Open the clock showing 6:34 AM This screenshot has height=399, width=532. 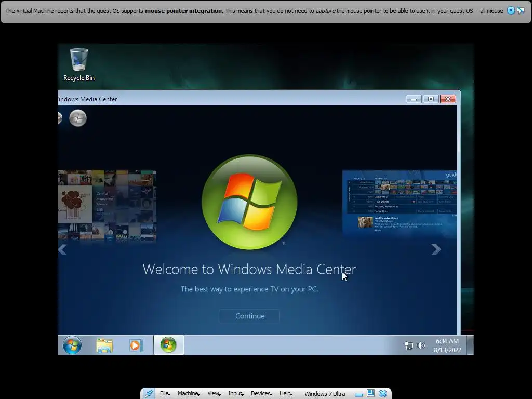click(447, 345)
